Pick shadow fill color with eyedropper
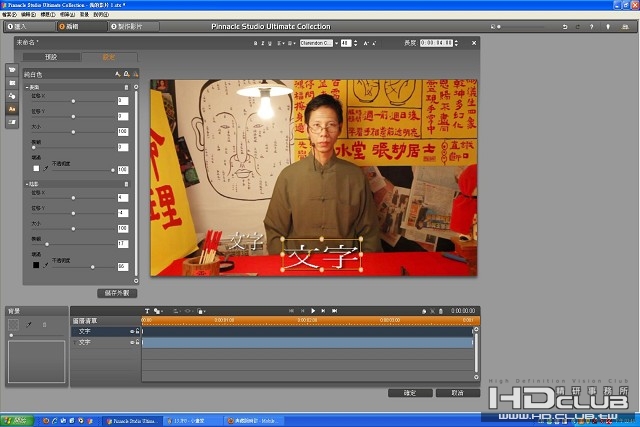Screen dimensions: 640x427 pos(46,265)
